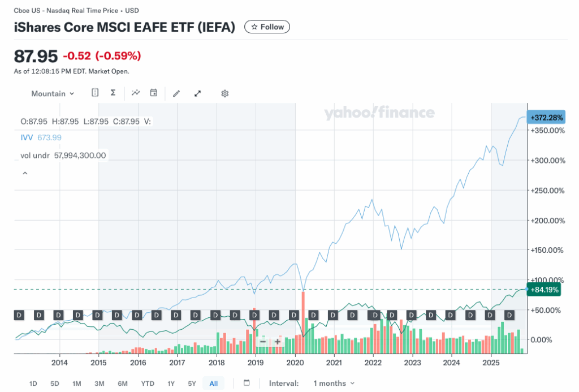Click the comparison chart line icon
The image size is (579, 392).
pyautogui.click(x=136, y=93)
